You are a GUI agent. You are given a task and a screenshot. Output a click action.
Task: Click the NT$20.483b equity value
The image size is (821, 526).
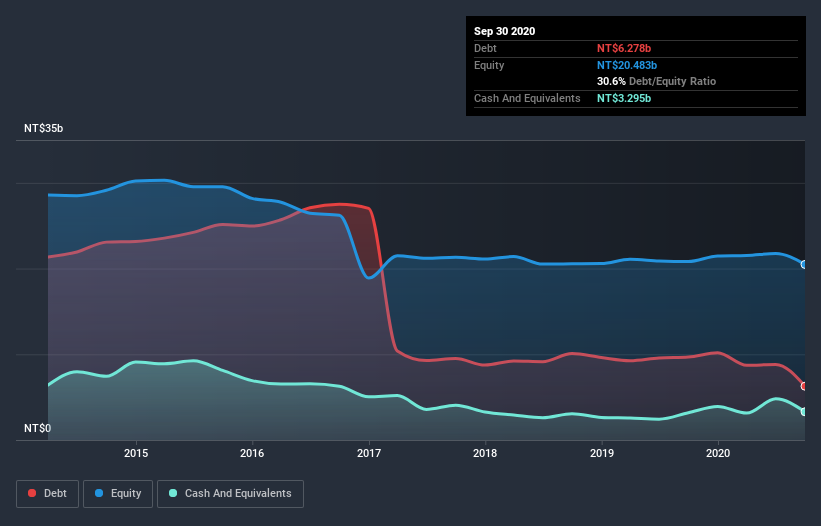click(627, 65)
